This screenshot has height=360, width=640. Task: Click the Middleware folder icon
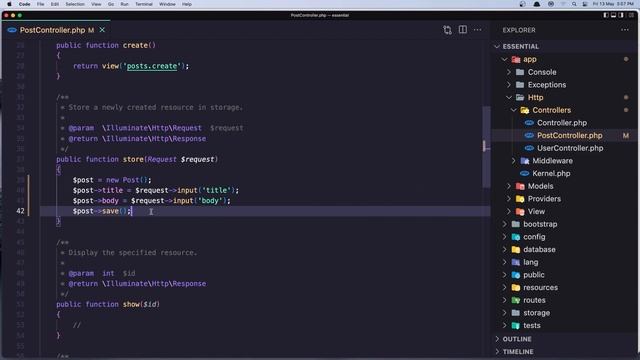[524, 161]
